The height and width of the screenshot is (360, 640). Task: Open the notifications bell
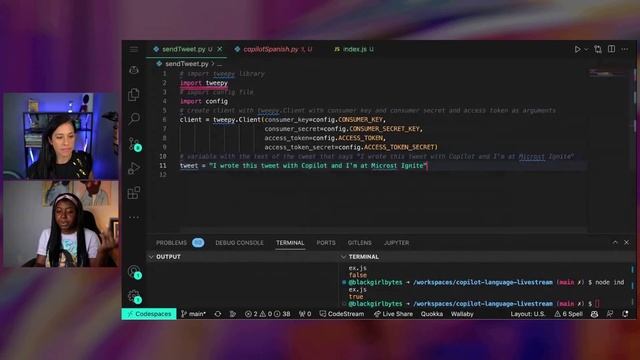pyautogui.click(x=625, y=314)
